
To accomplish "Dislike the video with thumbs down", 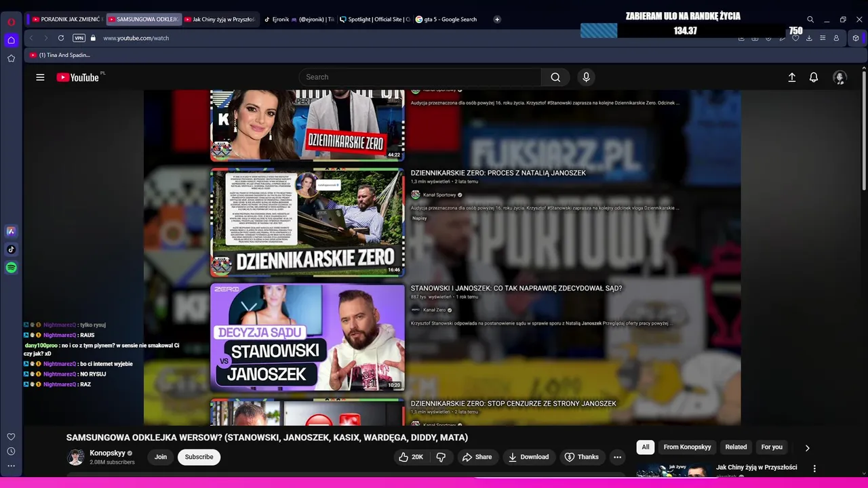I will [441, 457].
